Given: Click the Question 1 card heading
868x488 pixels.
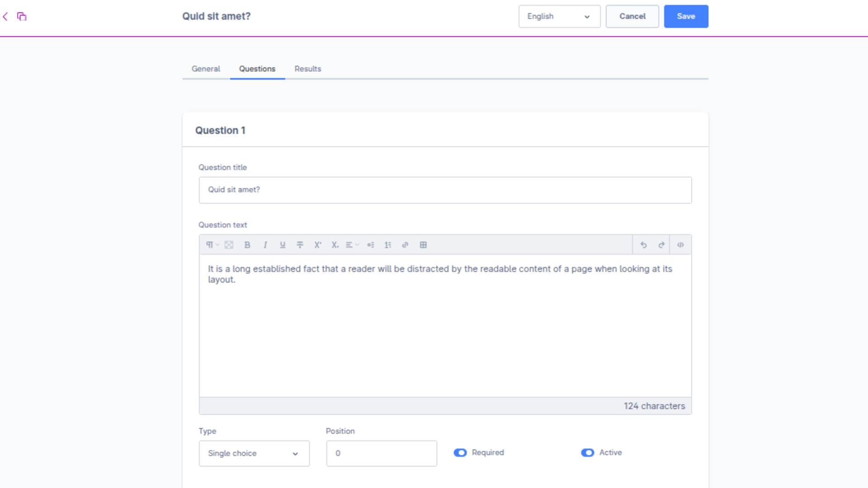Looking at the screenshot, I should (220, 131).
